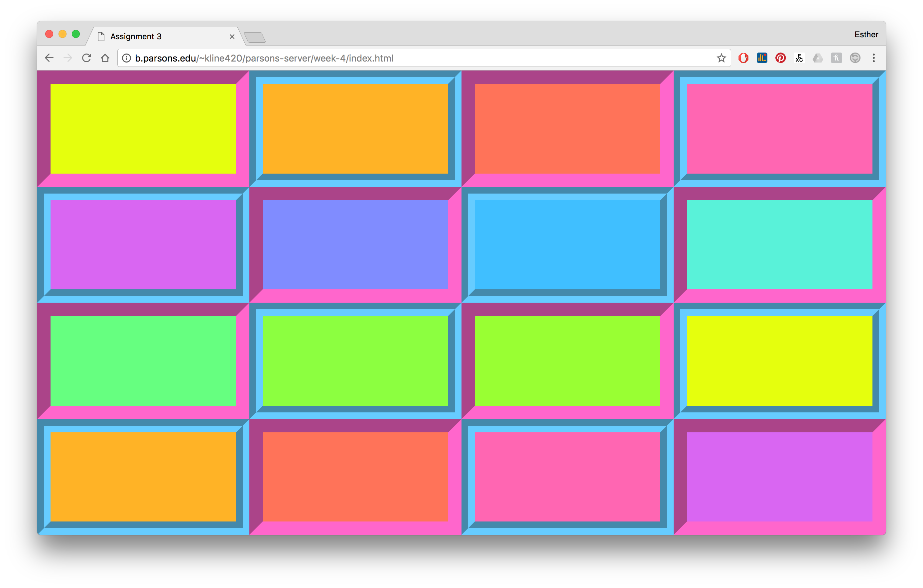Image resolution: width=923 pixels, height=588 pixels.
Task: Click the bright blue box in second row
Action: coord(567,244)
